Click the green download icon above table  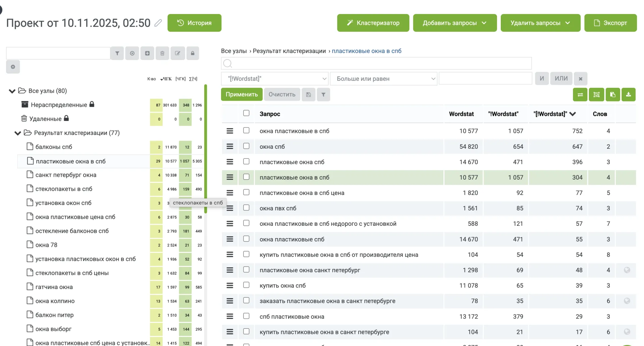(x=628, y=95)
